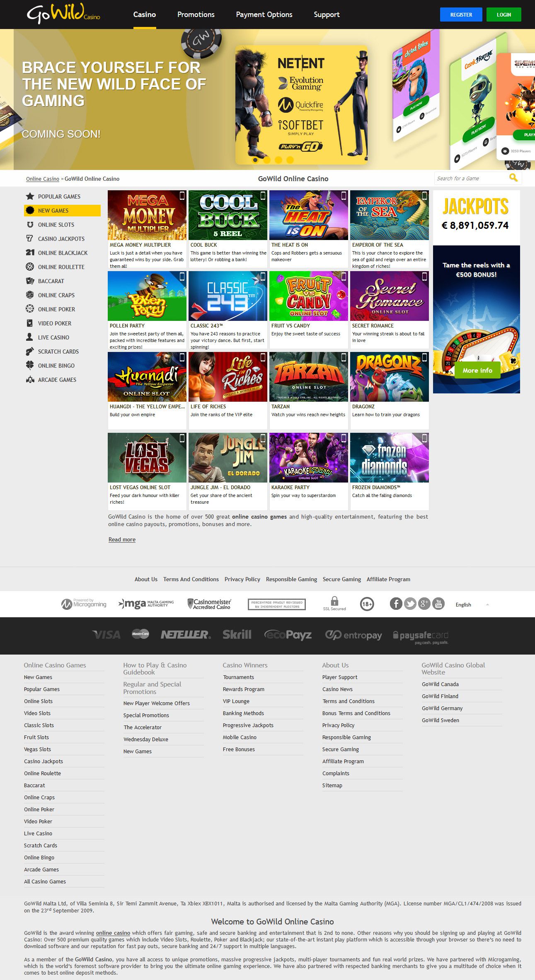This screenshot has width=535, height=980.
Task: Click the Baccarat cards icon
Action: coord(30,281)
